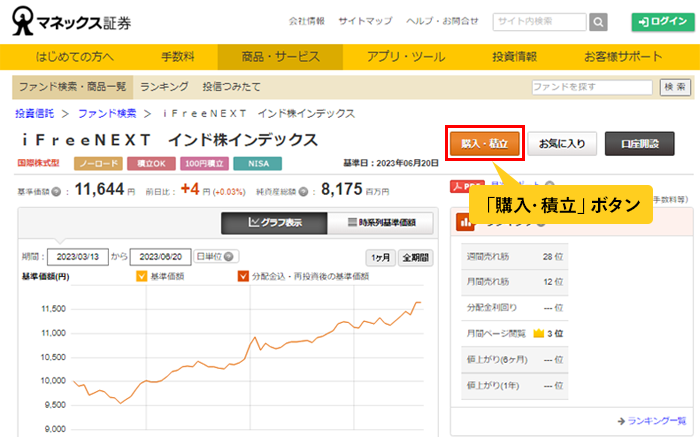The width and height of the screenshot is (700, 437).
Task: Click the help icon beside 基準価額
Action: point(56,192)
